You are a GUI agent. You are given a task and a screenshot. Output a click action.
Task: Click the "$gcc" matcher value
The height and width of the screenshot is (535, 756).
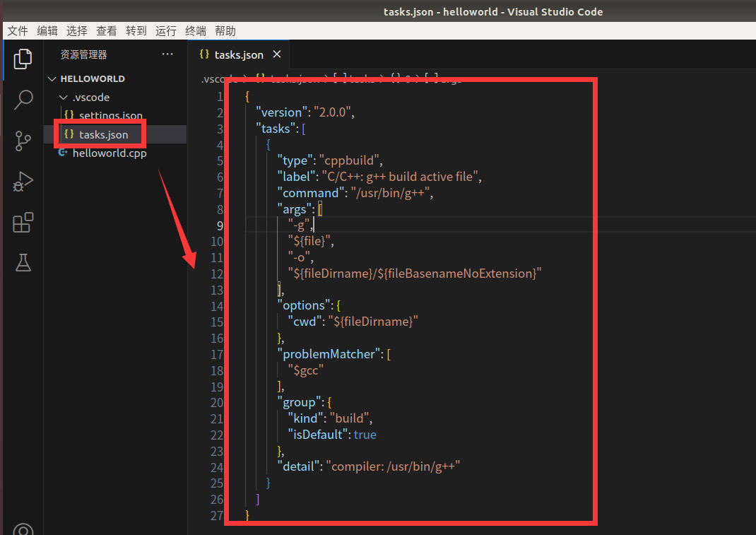306,370
